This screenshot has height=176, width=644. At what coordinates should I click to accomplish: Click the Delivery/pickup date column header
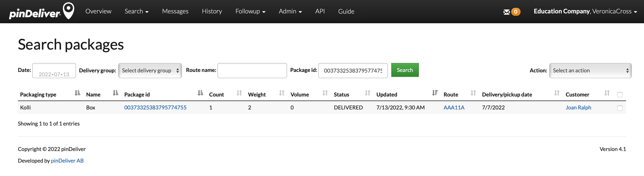pos(507,94)
